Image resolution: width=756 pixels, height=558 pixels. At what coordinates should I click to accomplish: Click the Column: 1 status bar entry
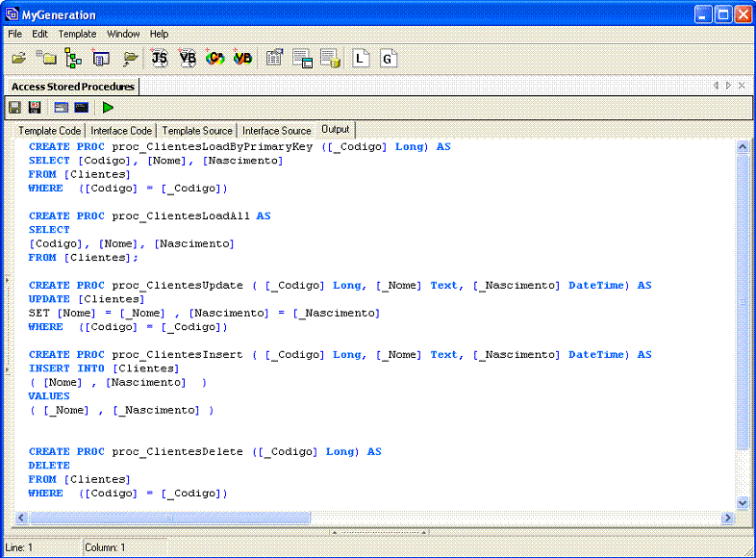(105, 547)
